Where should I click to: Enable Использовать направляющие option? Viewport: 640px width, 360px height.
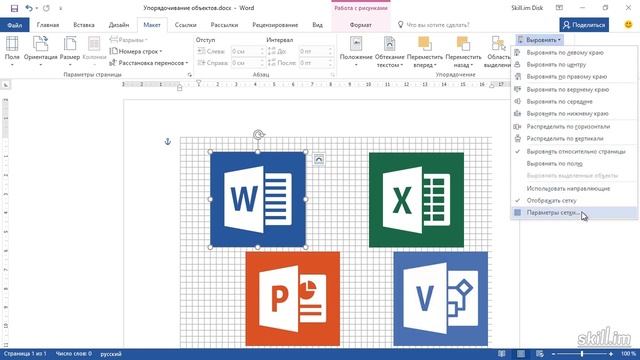[x=574, y=189]
